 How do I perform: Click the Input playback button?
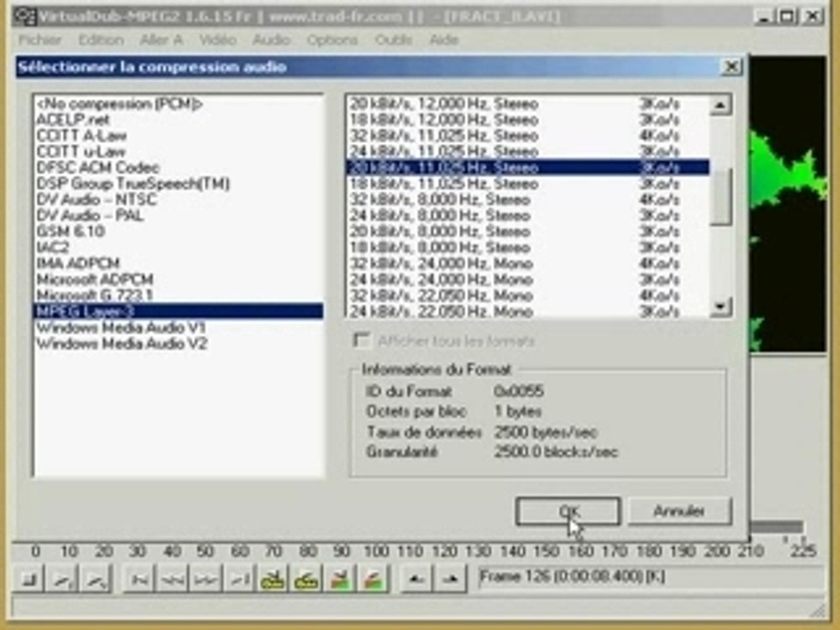(x=63, y=579)
